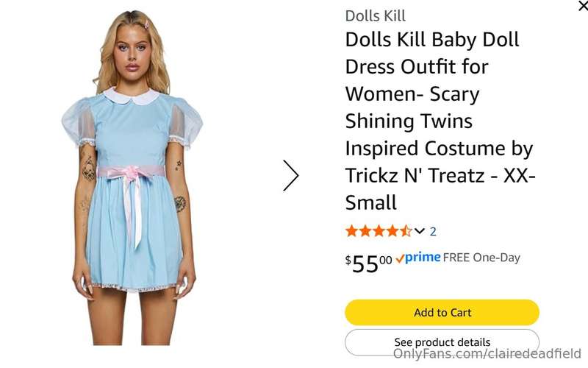Click the Prime logo
The image size is (588, 368).
(423, 257)
